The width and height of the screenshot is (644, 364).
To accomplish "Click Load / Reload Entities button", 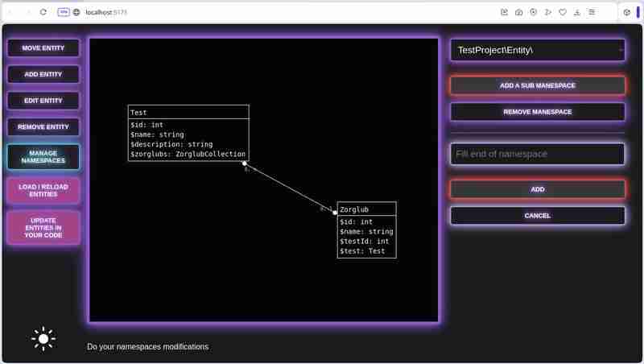I will (x=43, y=191).
